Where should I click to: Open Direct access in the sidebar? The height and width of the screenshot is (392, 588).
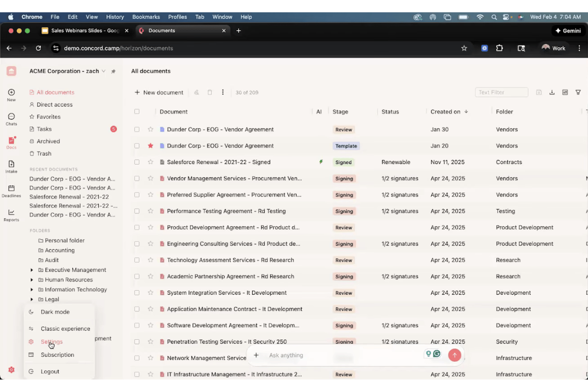54,104
